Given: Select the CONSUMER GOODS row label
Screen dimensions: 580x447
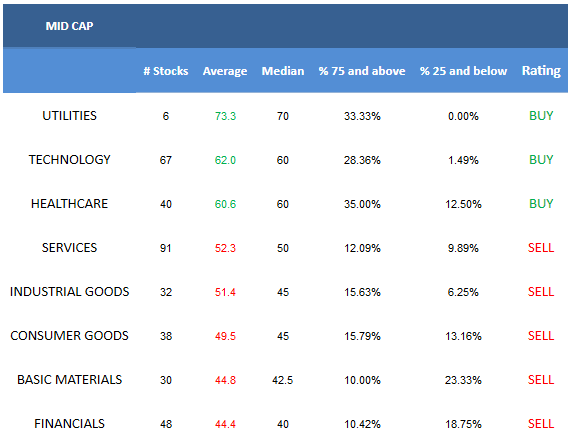Looking at the screenshot, I should (69, 336).
